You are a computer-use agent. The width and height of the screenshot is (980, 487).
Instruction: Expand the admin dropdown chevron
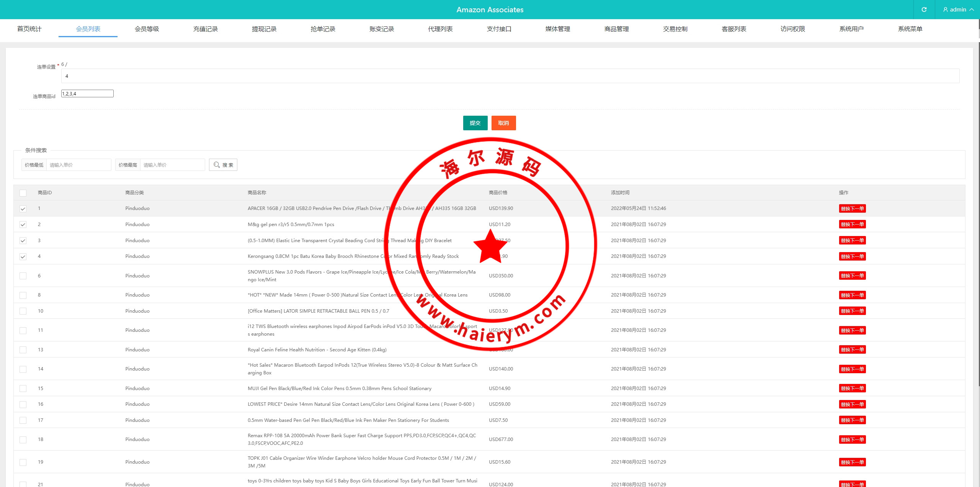972,10
